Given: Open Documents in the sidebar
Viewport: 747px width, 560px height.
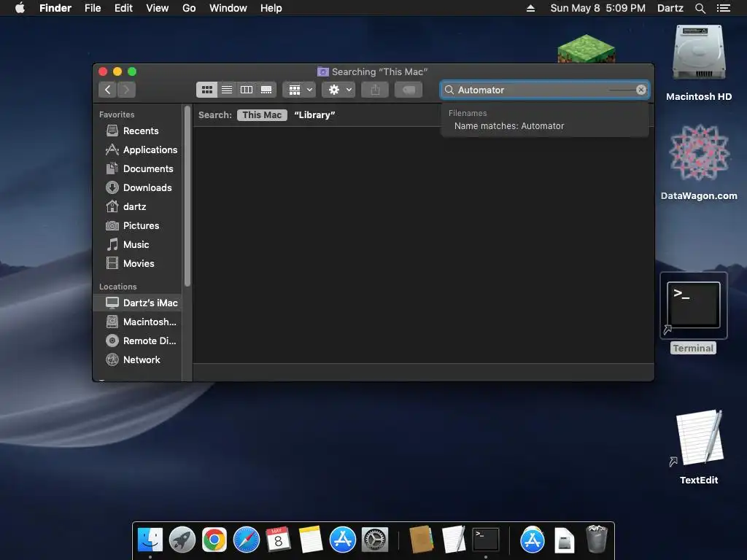Looking at the screenshot, I should coord(138,168).
